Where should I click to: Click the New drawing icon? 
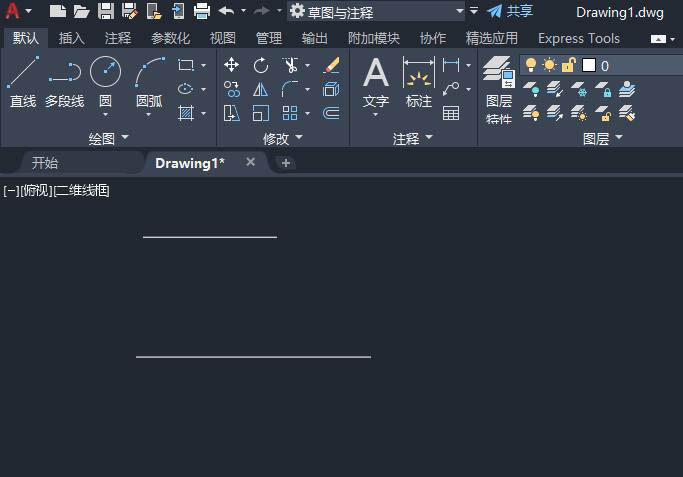pos(57,11)
